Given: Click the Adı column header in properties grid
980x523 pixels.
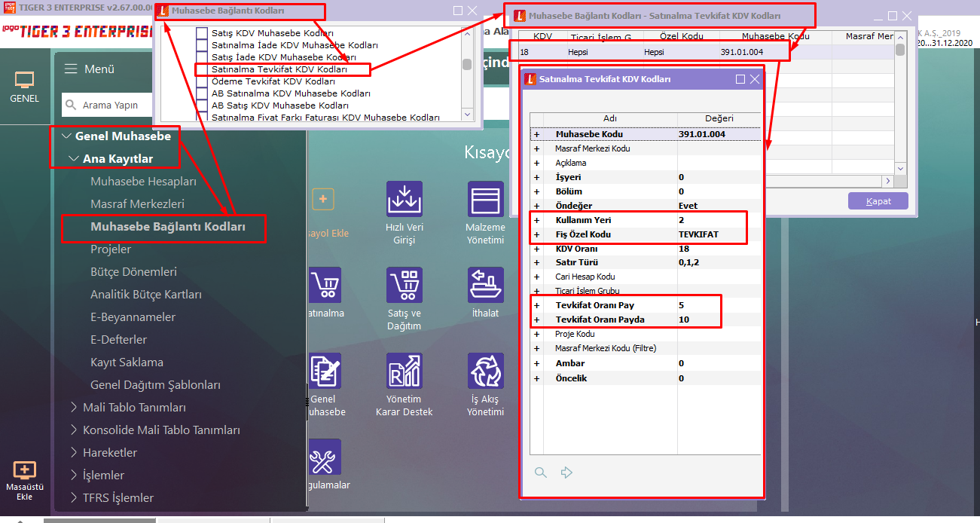Looking at the screenshot, I should point(609,118).
